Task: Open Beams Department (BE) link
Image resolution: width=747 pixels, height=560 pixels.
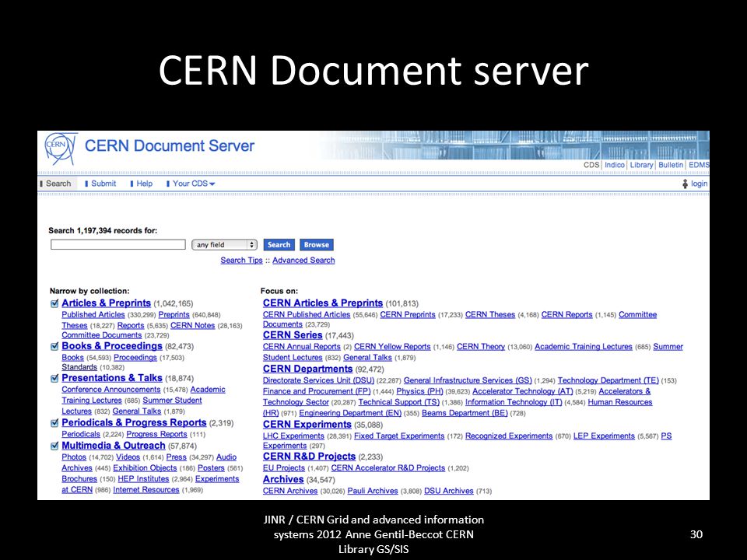Action: coord(465,413)
